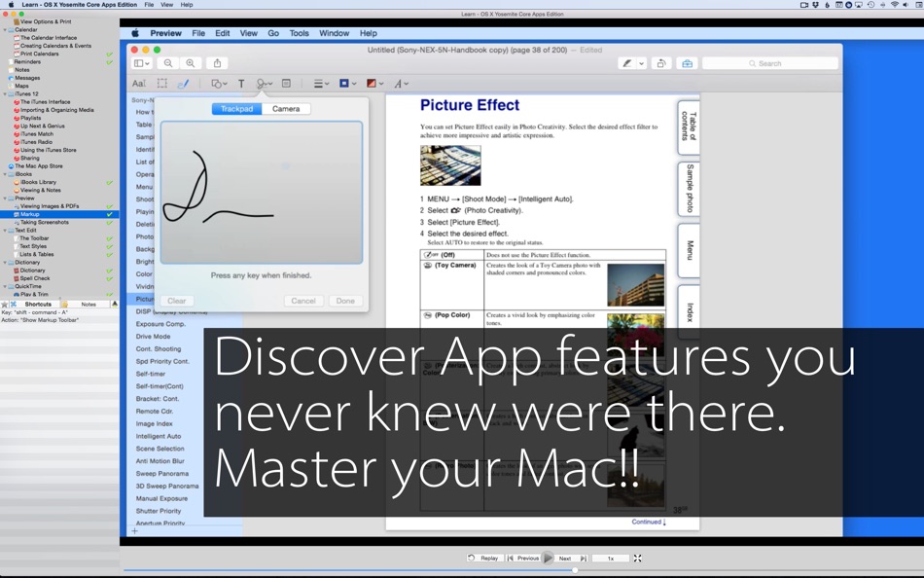
Task: Click the playback progress slider knob
Action: pyautogui.click(x=575, y=570)
